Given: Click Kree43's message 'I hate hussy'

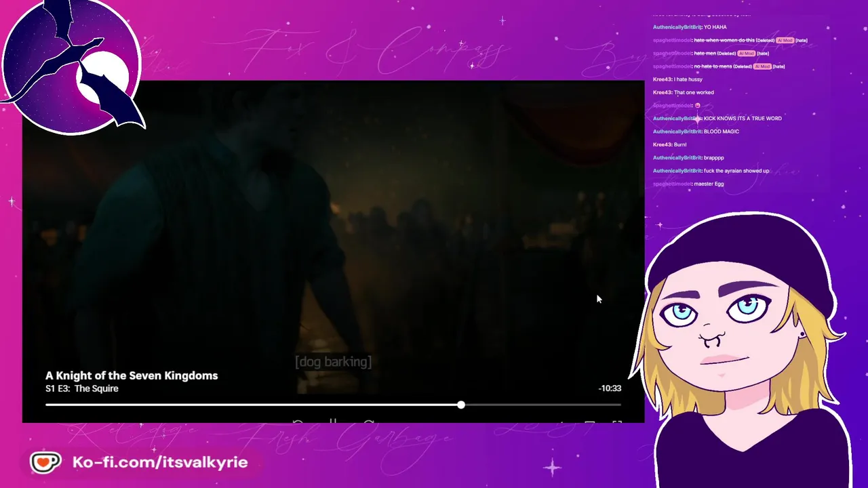Looking at the screenshot, I should 688,79.
